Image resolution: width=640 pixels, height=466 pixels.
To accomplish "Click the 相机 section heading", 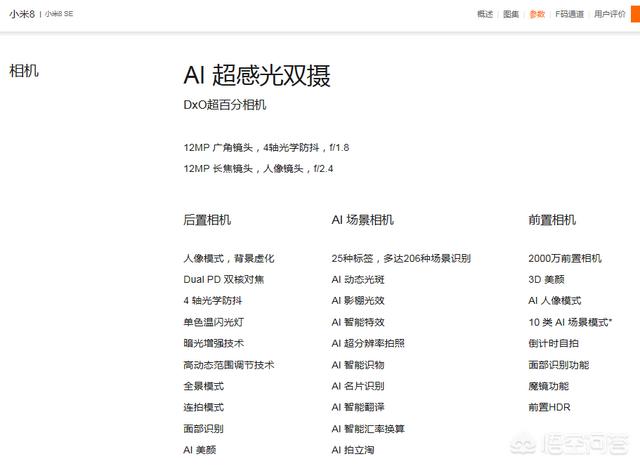I will click(24, 71).
